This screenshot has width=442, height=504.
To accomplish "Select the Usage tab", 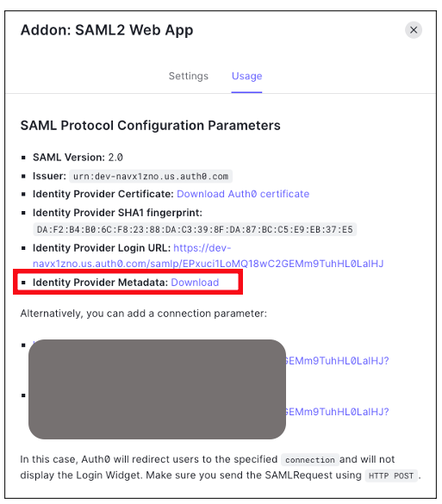I will pos(247,76).
